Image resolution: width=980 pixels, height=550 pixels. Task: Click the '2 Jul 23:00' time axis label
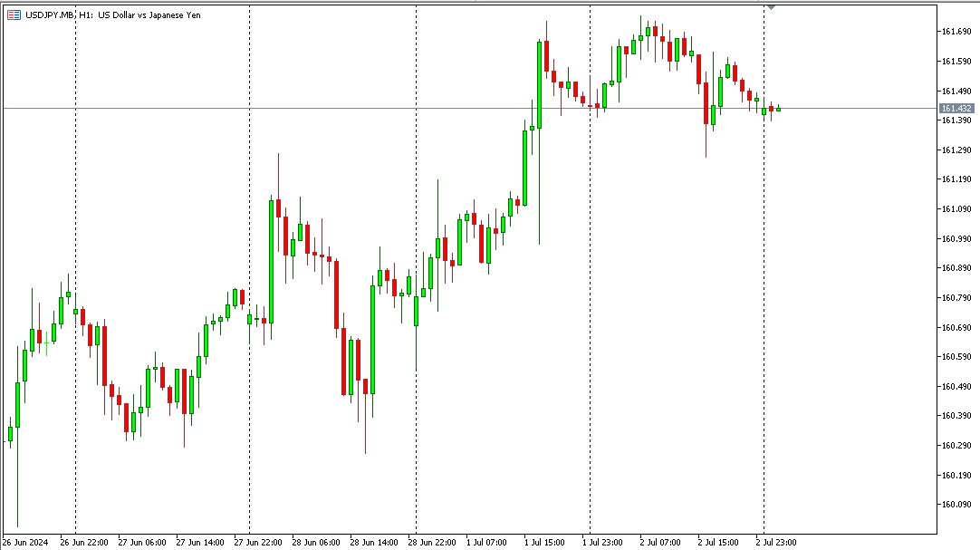[x=776, y=543]
